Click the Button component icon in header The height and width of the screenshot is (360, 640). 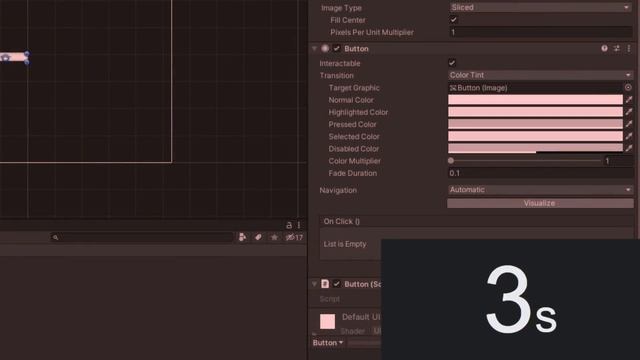(325, 49)
